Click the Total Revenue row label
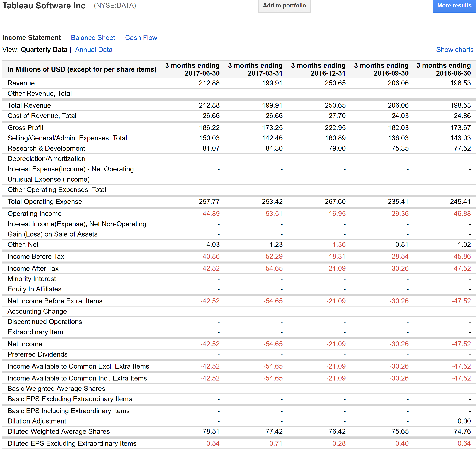The height and width of the screenshot is (449, 476). pyautogui.click(x=29, y=105)
